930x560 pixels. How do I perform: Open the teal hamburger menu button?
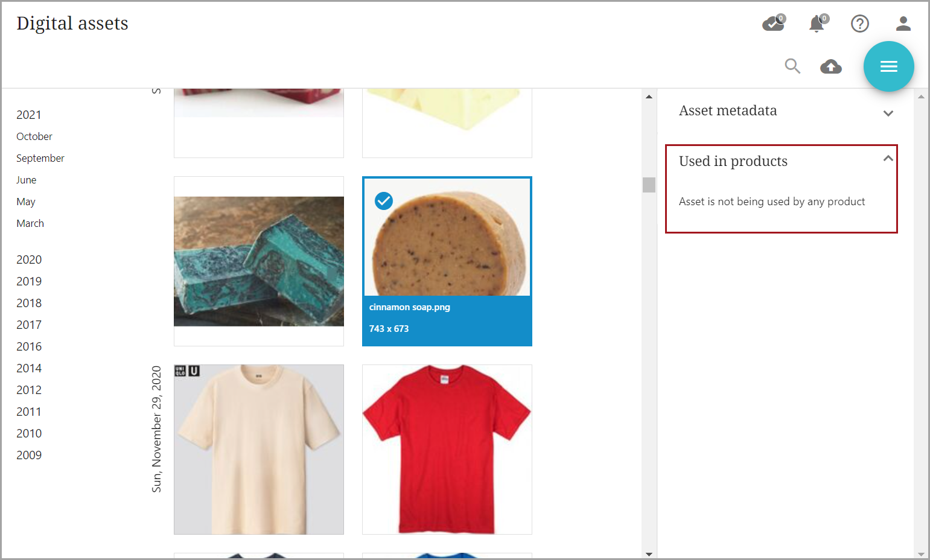[888, 66]
